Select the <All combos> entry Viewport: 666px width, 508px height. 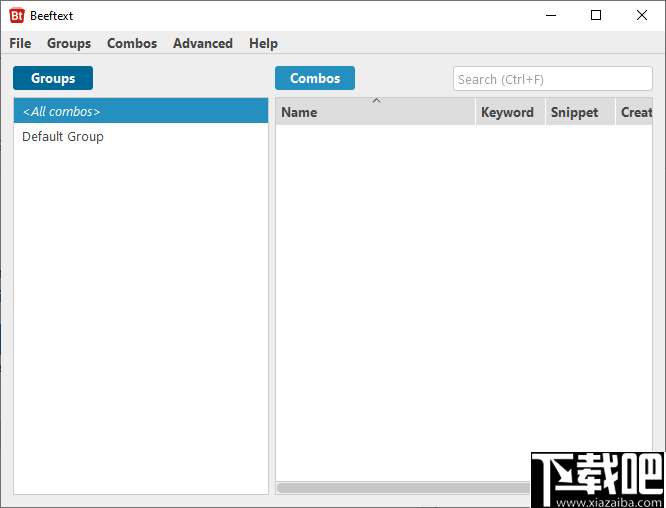point(141,111)
